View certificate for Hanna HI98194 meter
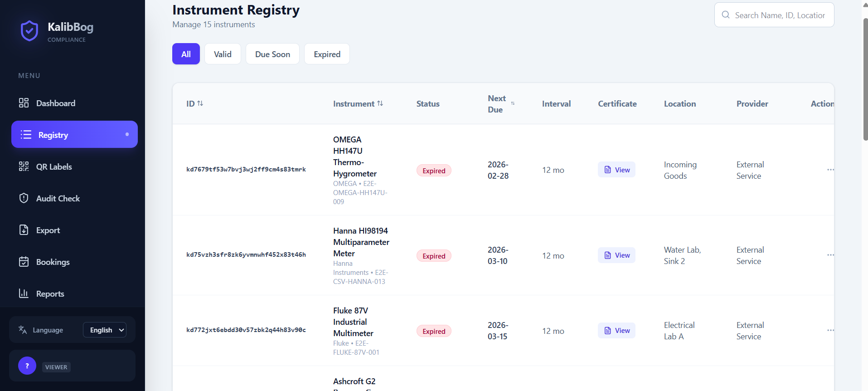This screenshot has height=391, width=868. pyautogui.click(x=616, y=255)
